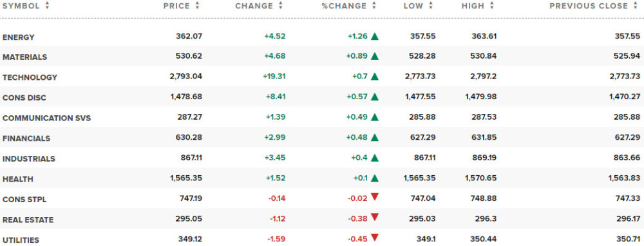Click the green up arrow beside TECHNOLOGY +0.7
This screenshot has width=644, height=246.
(x=374, y=77)
